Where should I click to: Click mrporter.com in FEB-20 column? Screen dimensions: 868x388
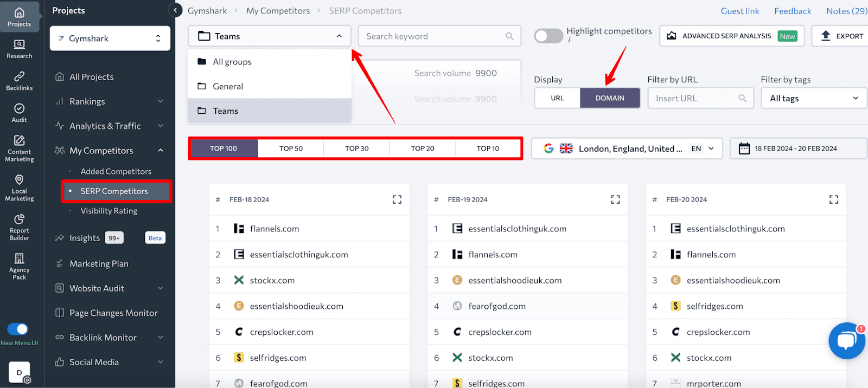tap(714, 384)
